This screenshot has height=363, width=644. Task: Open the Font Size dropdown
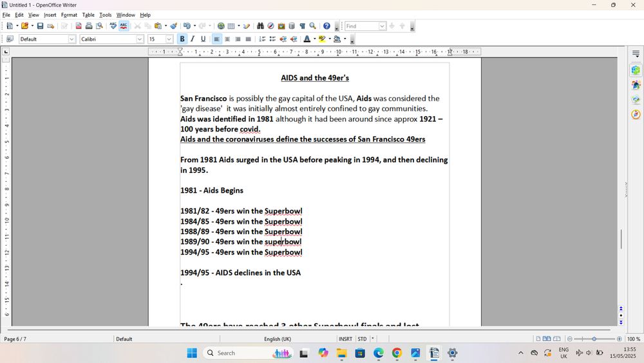click(169, 39)
